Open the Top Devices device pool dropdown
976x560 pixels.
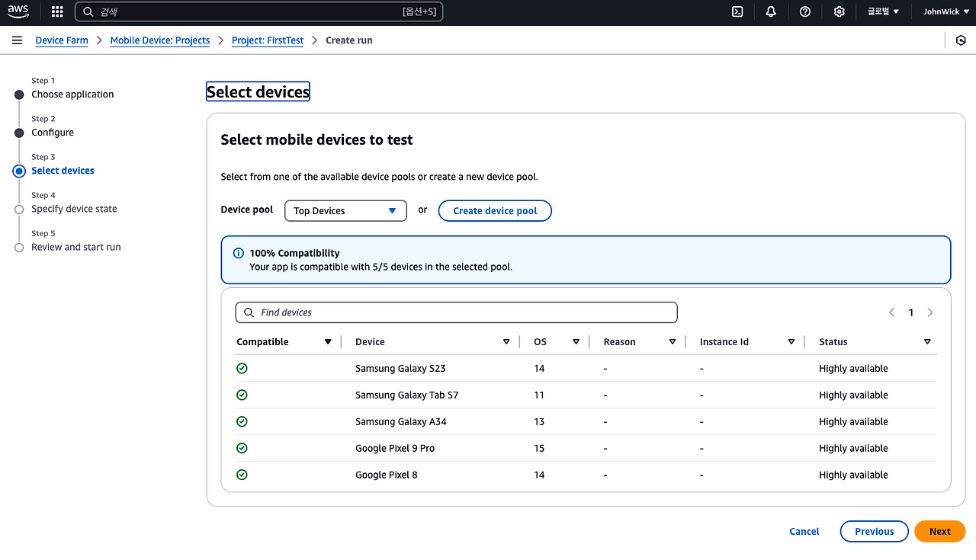345,211
